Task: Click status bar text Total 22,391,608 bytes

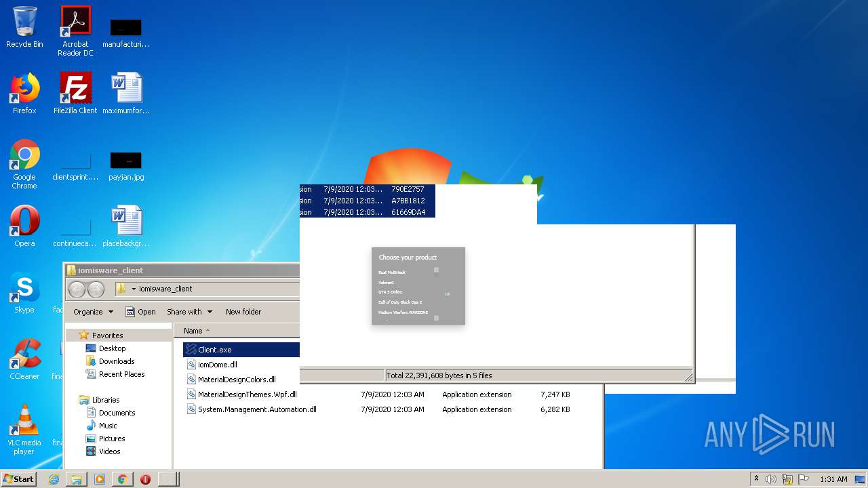Action: [439, 375]
